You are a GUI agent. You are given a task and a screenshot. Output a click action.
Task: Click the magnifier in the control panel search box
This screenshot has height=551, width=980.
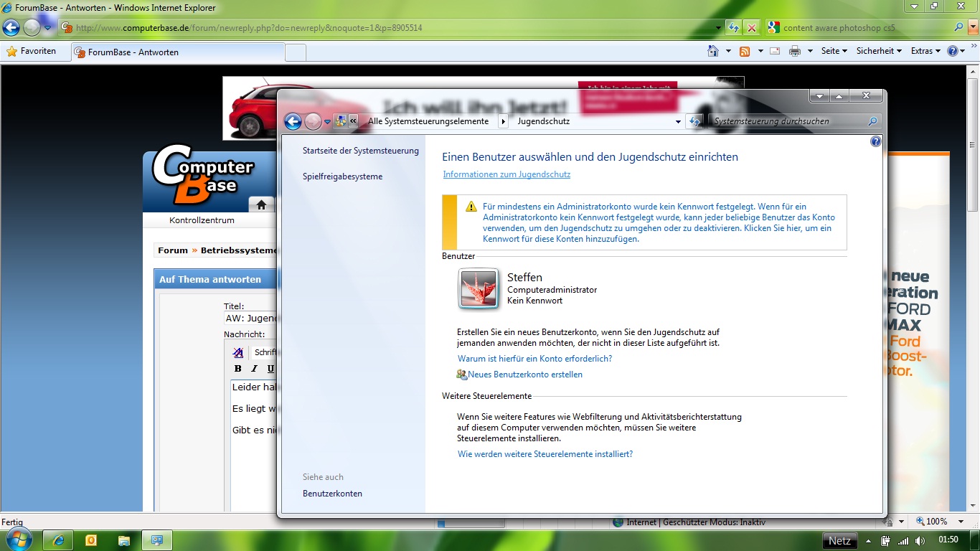click(872, 121)
